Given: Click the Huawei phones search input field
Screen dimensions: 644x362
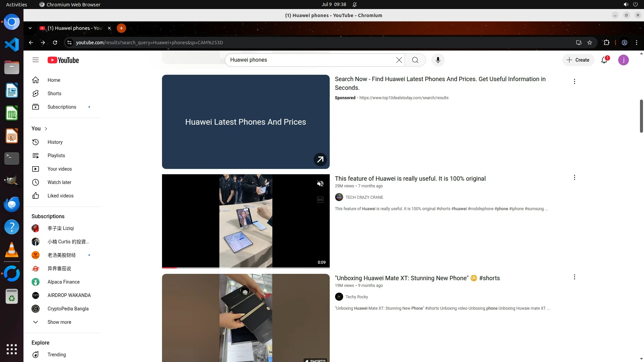Looking at the screenshot, I should pyautogui.click(x=309, y=60).
